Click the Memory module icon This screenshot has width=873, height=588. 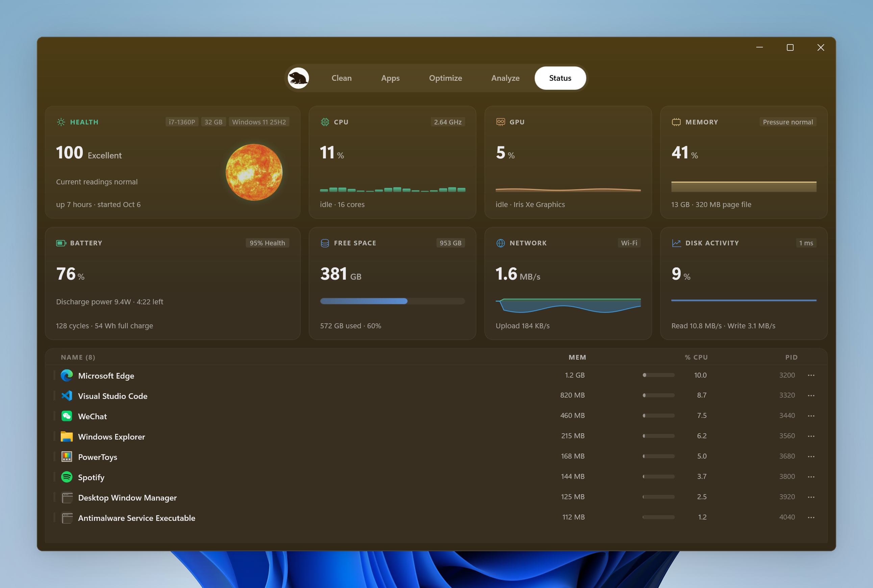point(676,122)
